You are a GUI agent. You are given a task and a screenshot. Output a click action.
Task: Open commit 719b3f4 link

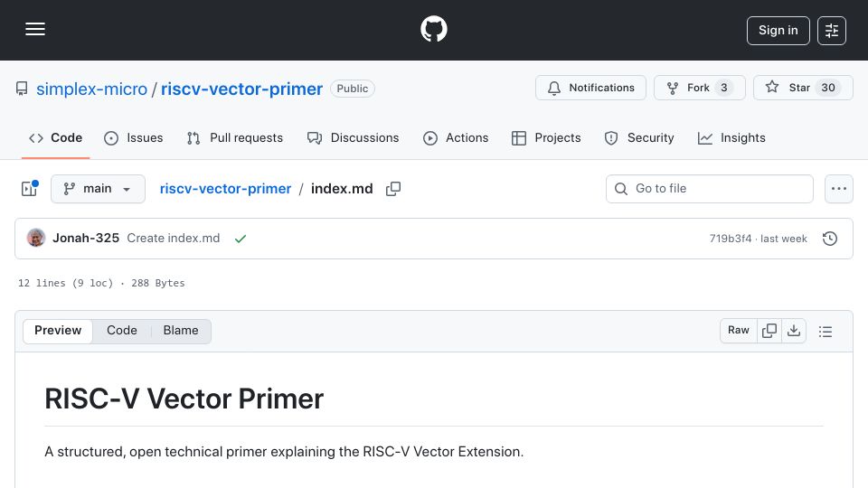(x=731, y=239)
